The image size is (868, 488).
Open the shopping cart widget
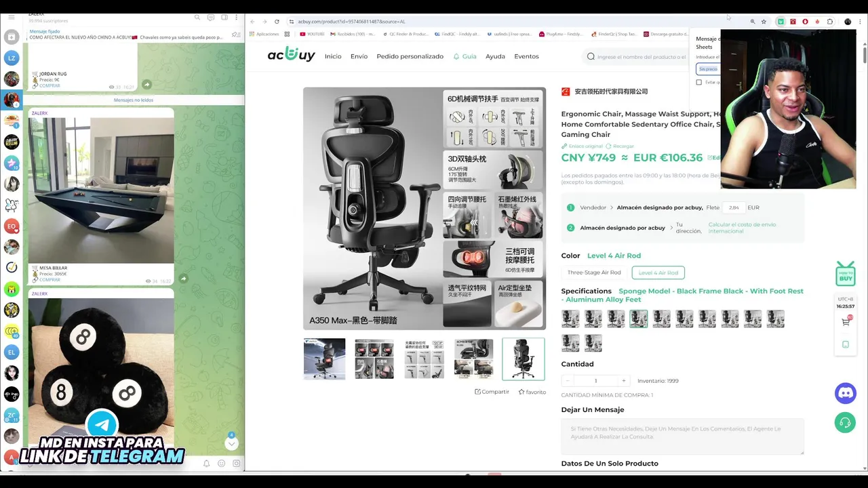(x=846, y=322)
